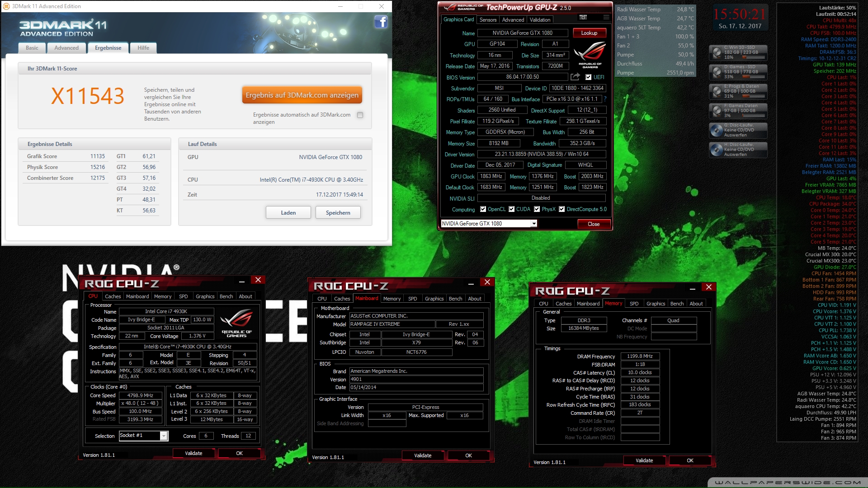Open the Advanced tab in GPU-Z
This screenshot has width=868, height=488.
click(513, 20)
